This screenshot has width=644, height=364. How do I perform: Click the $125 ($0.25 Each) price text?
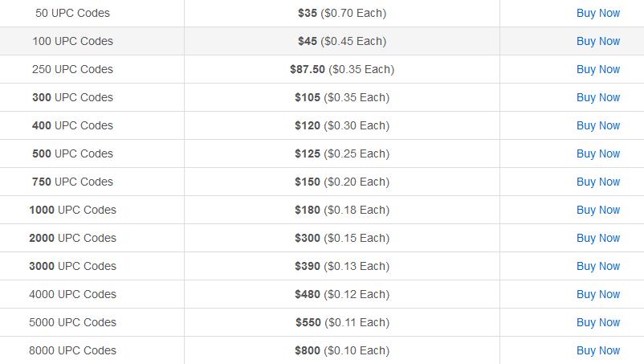point(342,153)
